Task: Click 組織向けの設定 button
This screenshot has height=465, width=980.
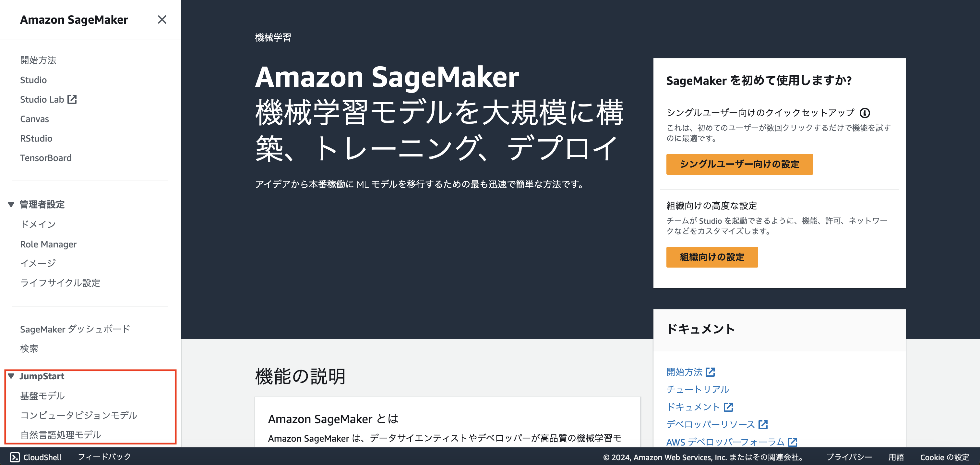Action: (x=712, y=257)
